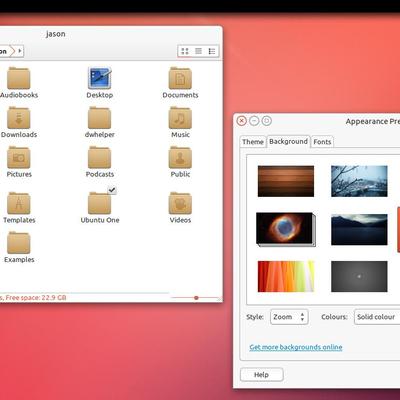The width and height of the screenshot is (400, 400).
Task: Select the Music folder icon
Action: pos(180,118)
